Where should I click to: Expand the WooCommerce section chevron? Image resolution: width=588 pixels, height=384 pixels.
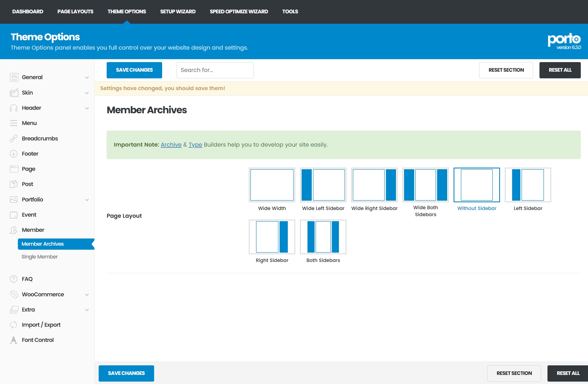87,295
